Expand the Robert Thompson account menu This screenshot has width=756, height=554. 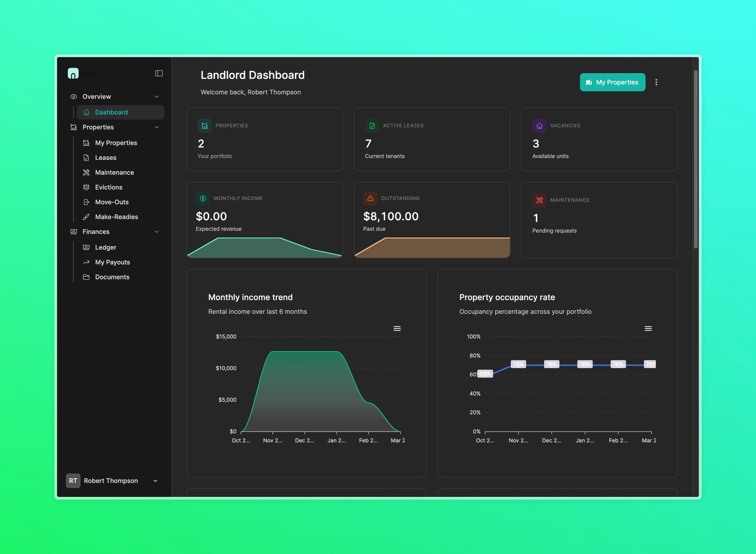[x=155, y=480]
